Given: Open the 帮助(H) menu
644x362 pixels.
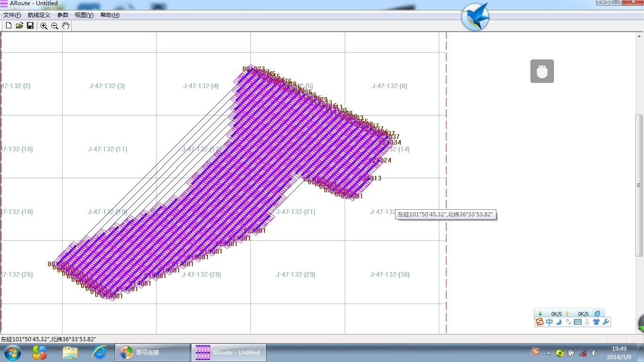Looking at the screenshot, I should point(110,15).
